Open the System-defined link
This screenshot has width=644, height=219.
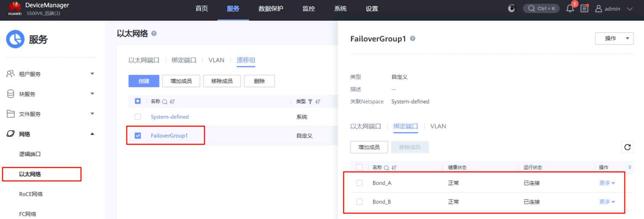click(170, 117)
